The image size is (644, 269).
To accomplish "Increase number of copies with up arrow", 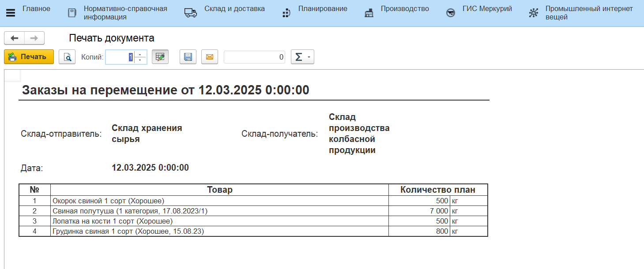I will pos(140,54).
